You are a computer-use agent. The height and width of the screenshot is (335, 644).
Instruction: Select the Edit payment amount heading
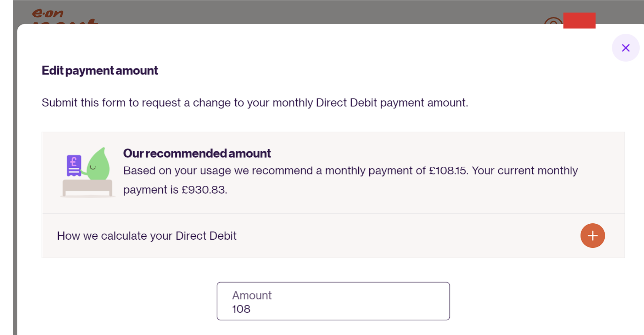tap(100, 71)
